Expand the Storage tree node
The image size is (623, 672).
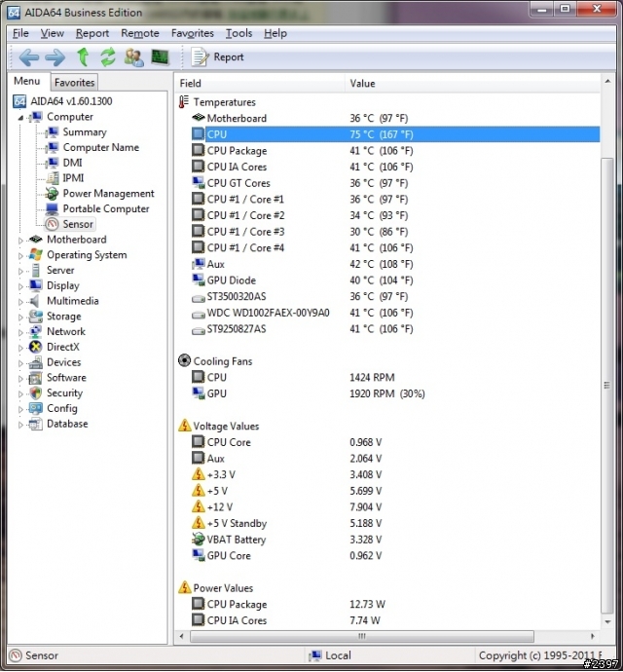click(20, 317)
